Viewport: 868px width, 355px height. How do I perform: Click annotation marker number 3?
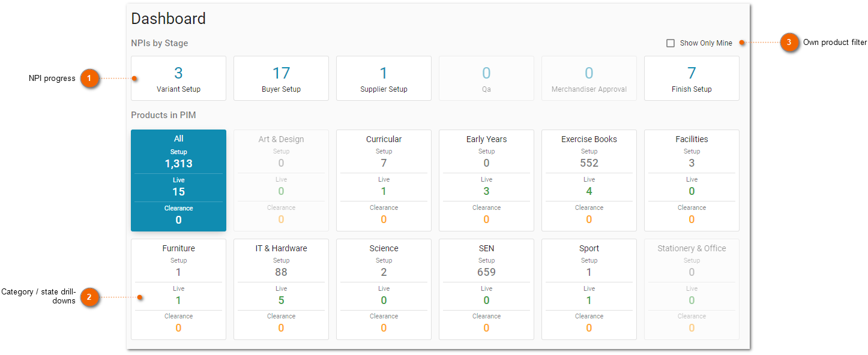coord(789,43)
